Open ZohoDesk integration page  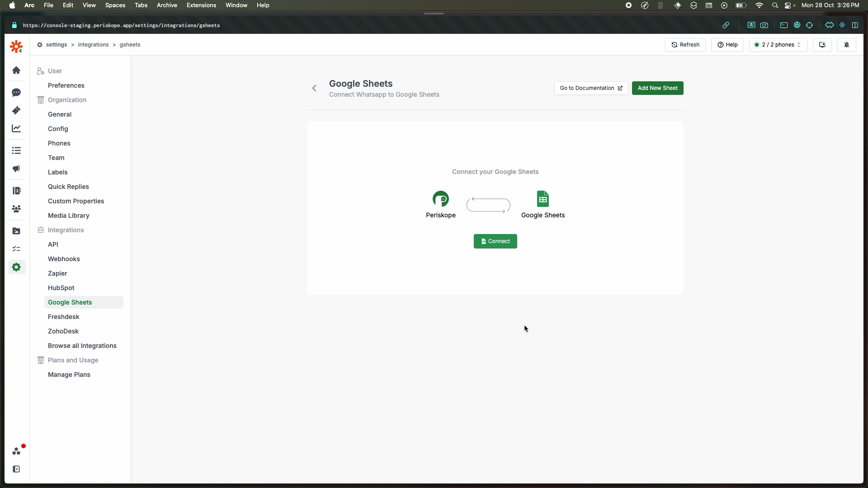(63, 331)
